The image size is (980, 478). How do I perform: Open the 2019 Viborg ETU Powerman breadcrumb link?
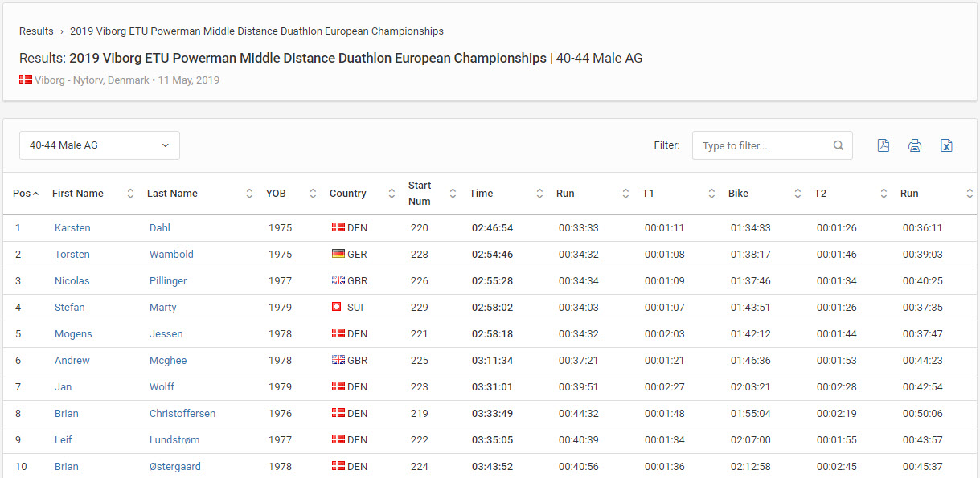[x=256, y=31]
